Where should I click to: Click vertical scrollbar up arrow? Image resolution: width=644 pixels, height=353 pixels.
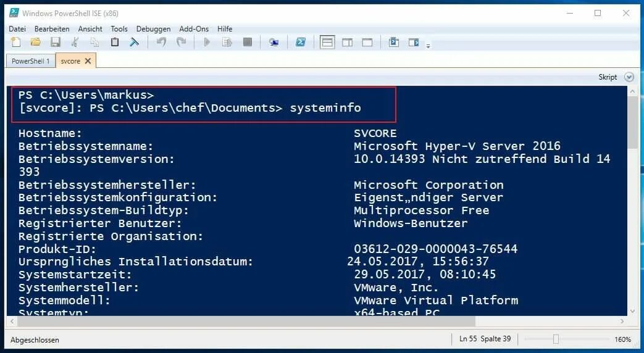632,91
